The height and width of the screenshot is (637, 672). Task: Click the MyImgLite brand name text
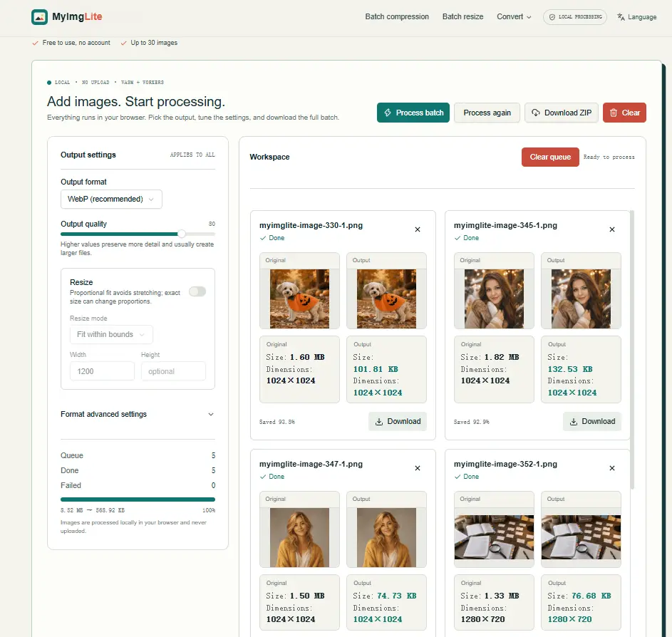point(77,16)
